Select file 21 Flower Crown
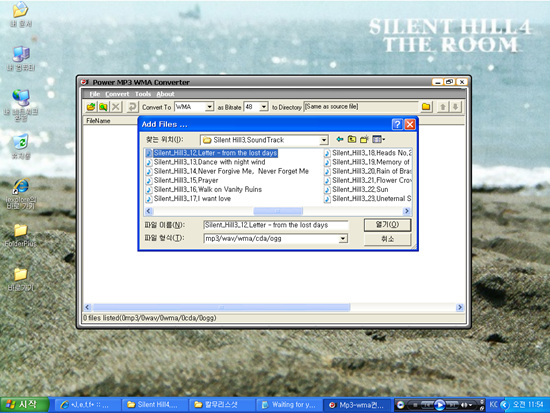The image size is (550, 413). click(368, 180)
